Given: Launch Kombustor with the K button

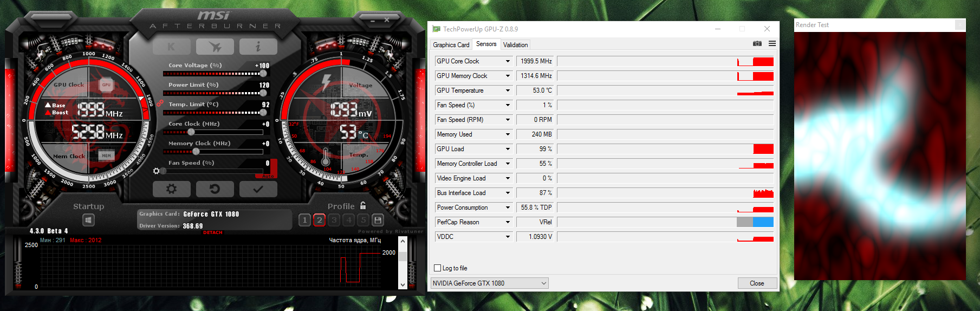Looking at the screenshot, I should pos(172,47).
